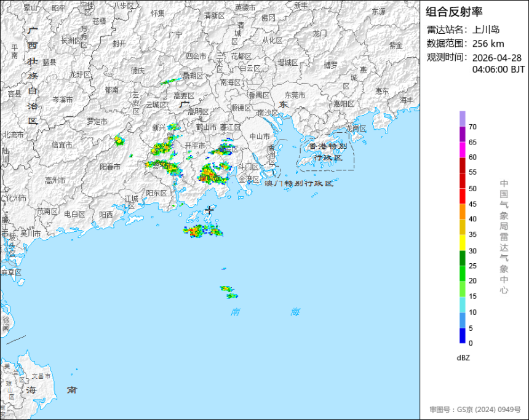Click the 四会市 map label
529x420 pixels.
pos(196,57)
